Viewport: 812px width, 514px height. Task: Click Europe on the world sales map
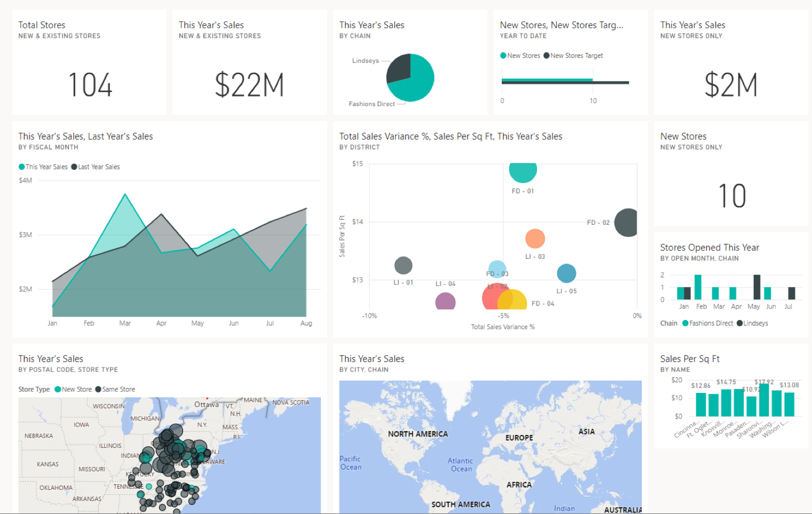[518, 437]
